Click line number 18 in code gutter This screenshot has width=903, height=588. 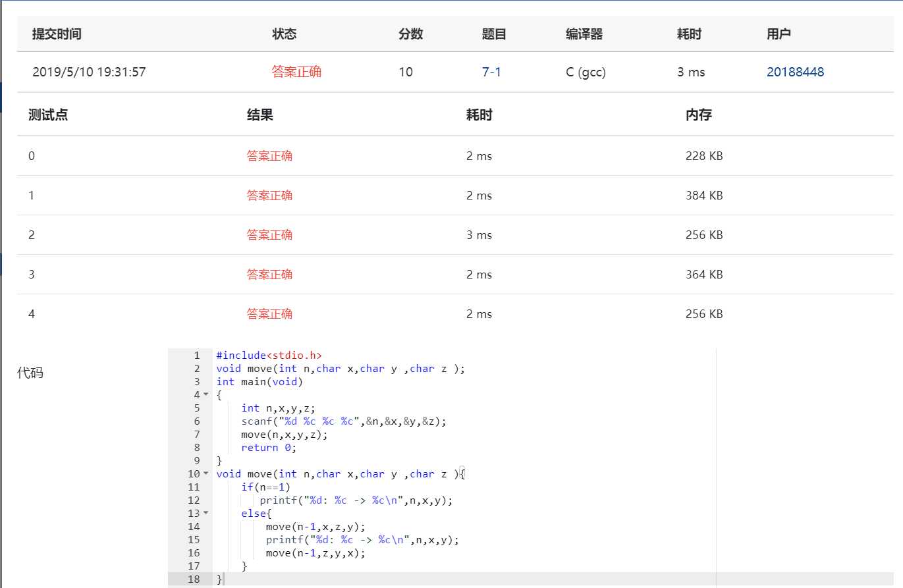[x=194, y=579]
